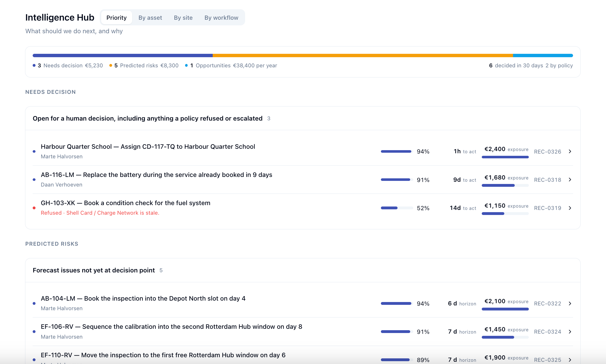The image size is (606, 364).
Task: Click '6 decided in 30 days' summary
Action: (516, 65)
